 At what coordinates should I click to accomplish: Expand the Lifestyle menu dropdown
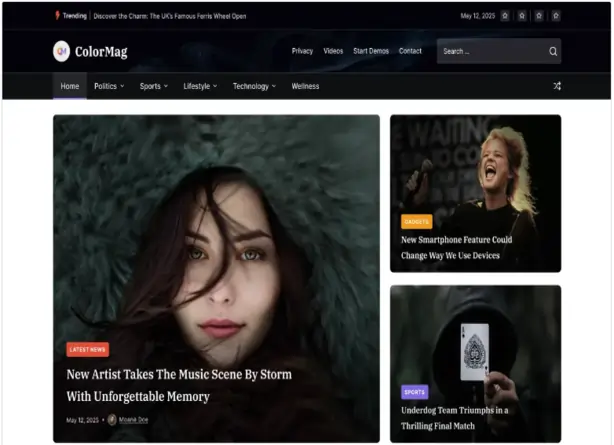click(214, 86)
